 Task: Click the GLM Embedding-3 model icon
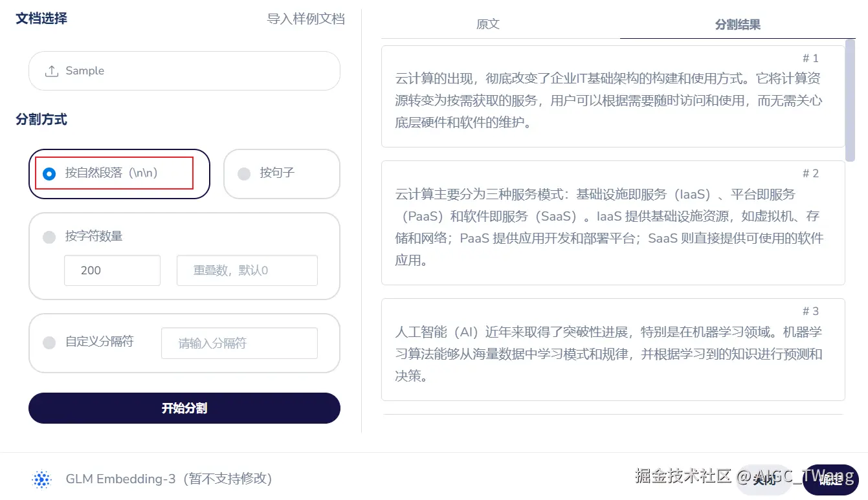click(x=41, y=479)
